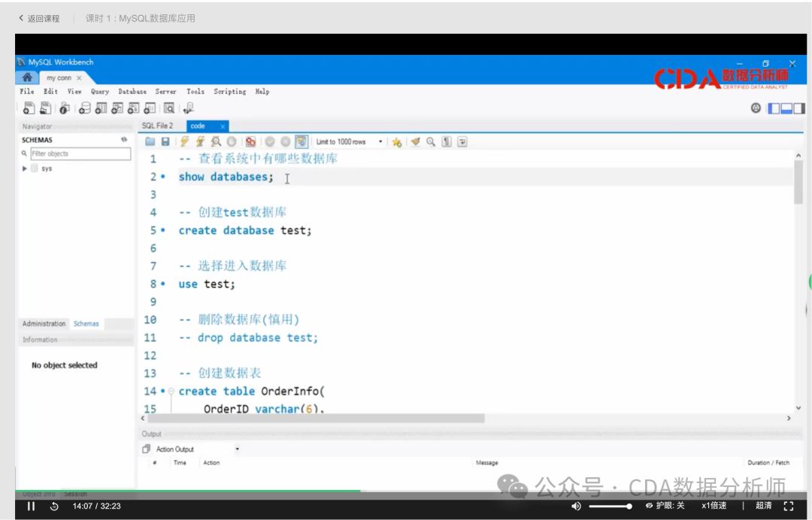The height and width of the screenshot is (520, 812).
Task: Expand the sys schema tree node
Action: tap(24, 168)
